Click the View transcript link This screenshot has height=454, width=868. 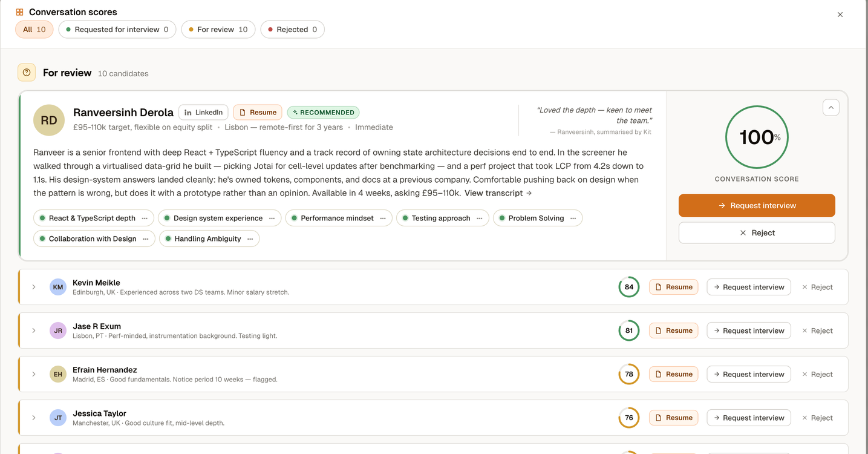point(498,193)
